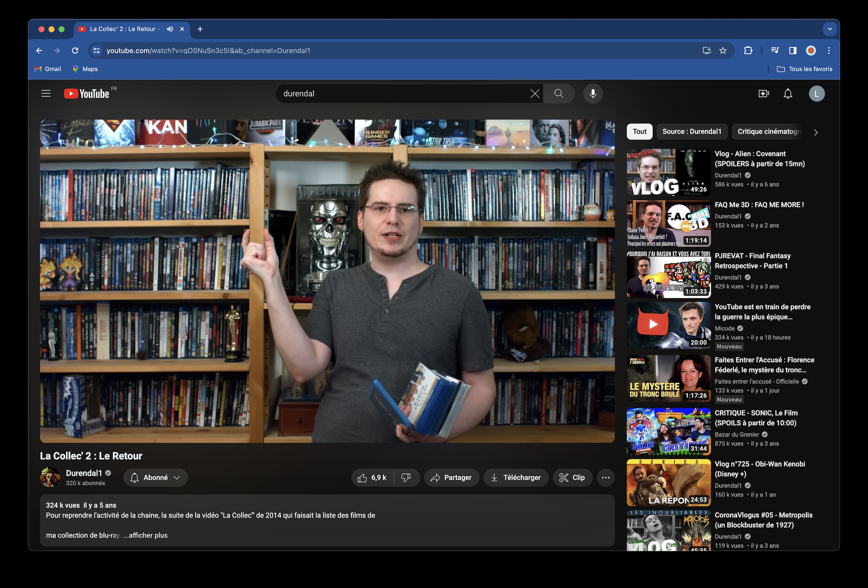Close the La Collec' 2 tab
Screen dimensions: 868x588
[x=182, y=29]
